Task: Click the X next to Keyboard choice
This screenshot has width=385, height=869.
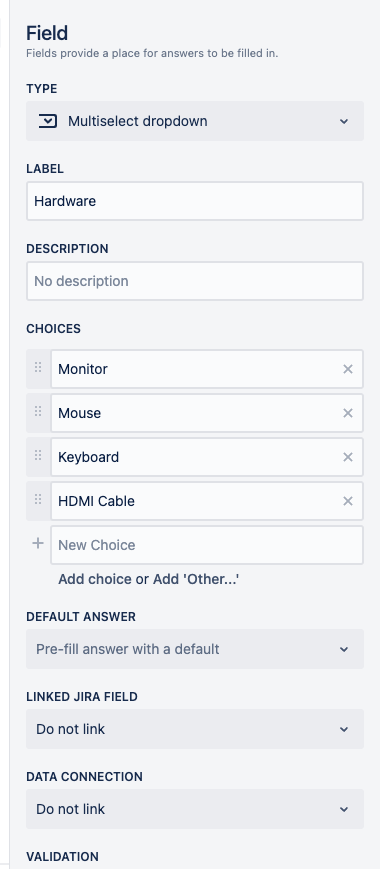Action: [x=348, y=457]
